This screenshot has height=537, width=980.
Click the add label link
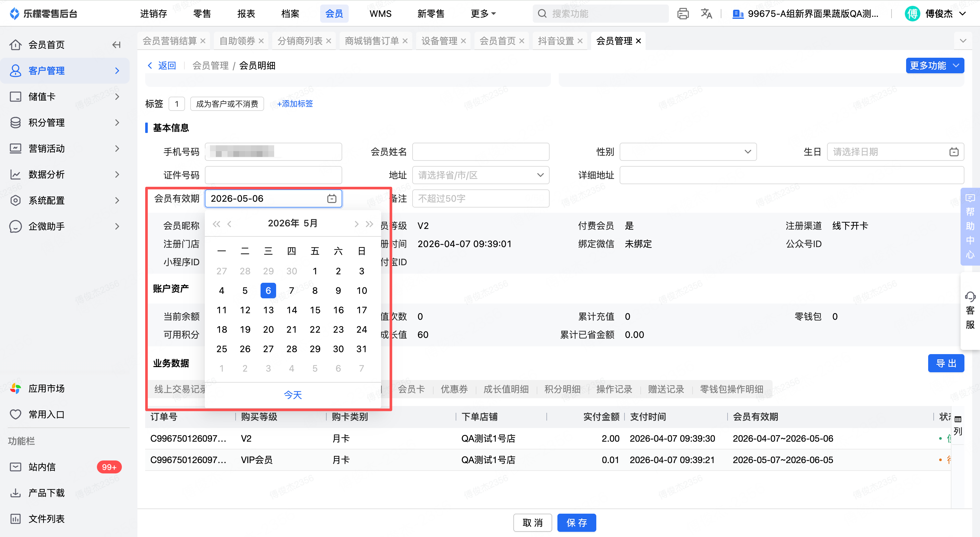pyautogui.click(x=295, y=103)
